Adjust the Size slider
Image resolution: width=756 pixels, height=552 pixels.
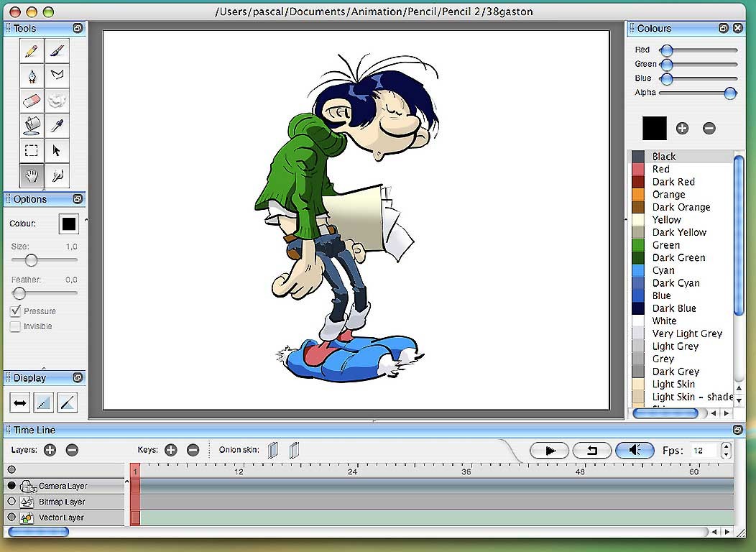(45, 260)
